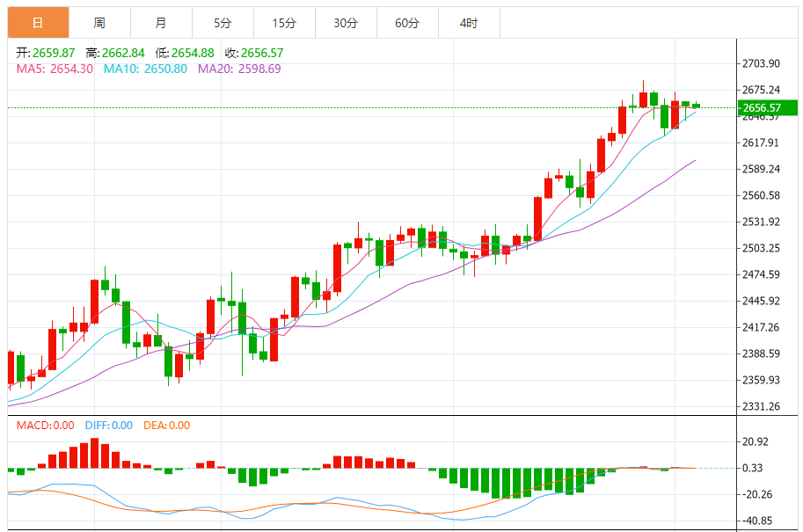Open the 60分 timeframe tab

tap(407, 23)
